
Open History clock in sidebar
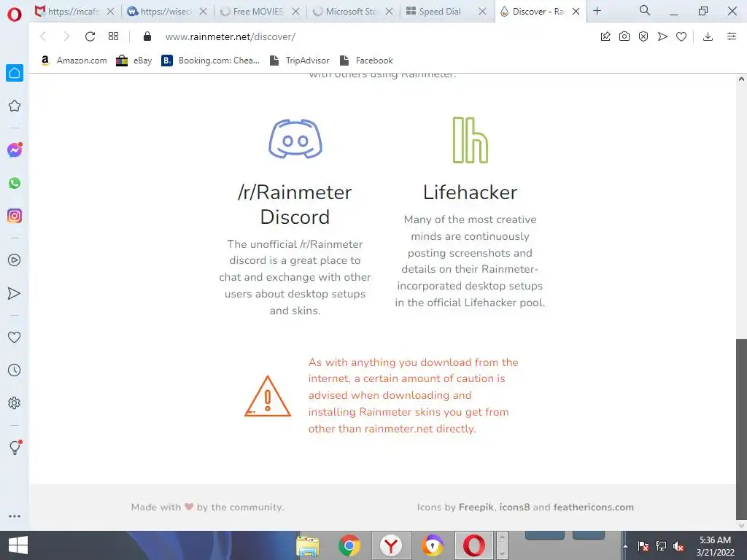tap(15, 370)
